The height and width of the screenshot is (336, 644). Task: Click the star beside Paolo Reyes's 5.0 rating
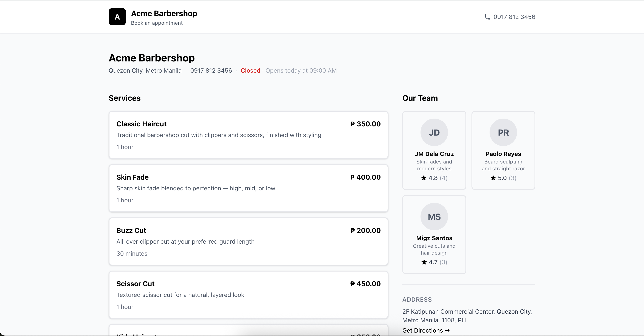click(493, 178)
